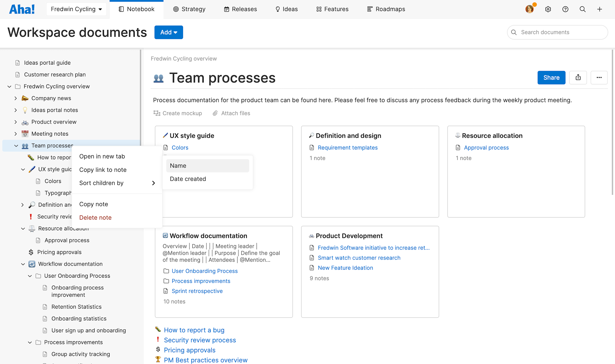Open the Smart watch customer research note

[x=359, y=258]
